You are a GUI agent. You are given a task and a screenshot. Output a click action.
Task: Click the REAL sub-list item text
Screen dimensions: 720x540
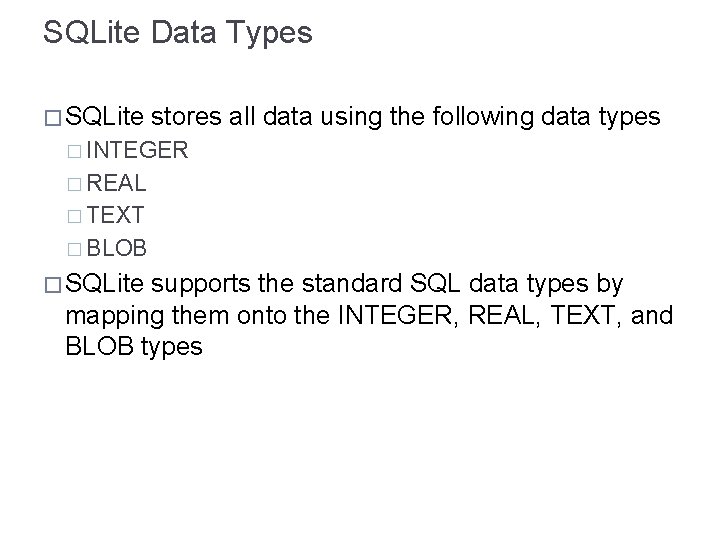pyautogui.click(x=116, y=183)
